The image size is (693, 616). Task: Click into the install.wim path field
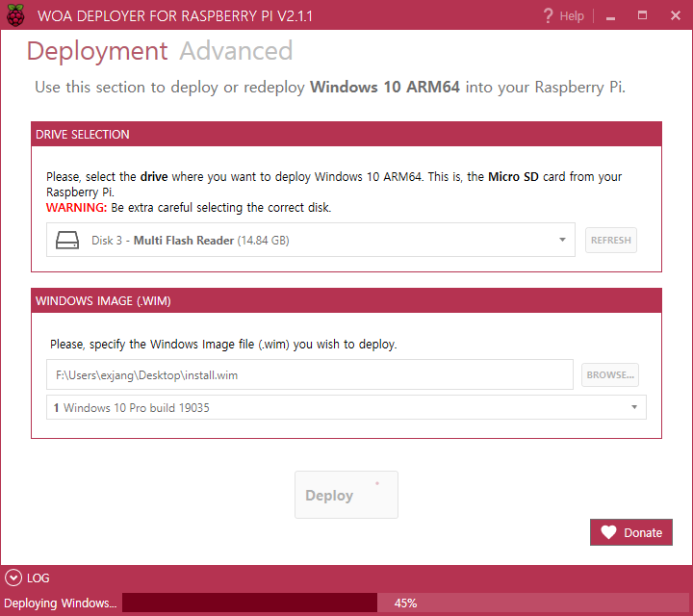click(x=309, y=374)
